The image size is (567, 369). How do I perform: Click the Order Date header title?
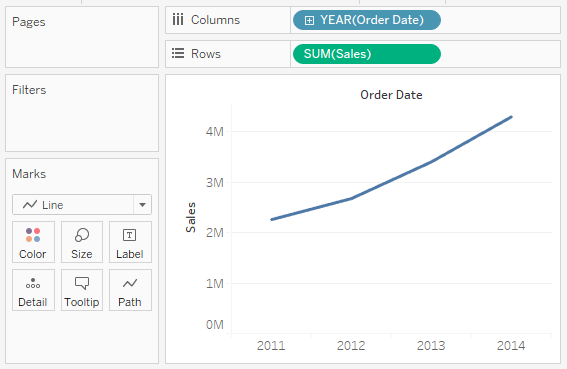(391, 95)
